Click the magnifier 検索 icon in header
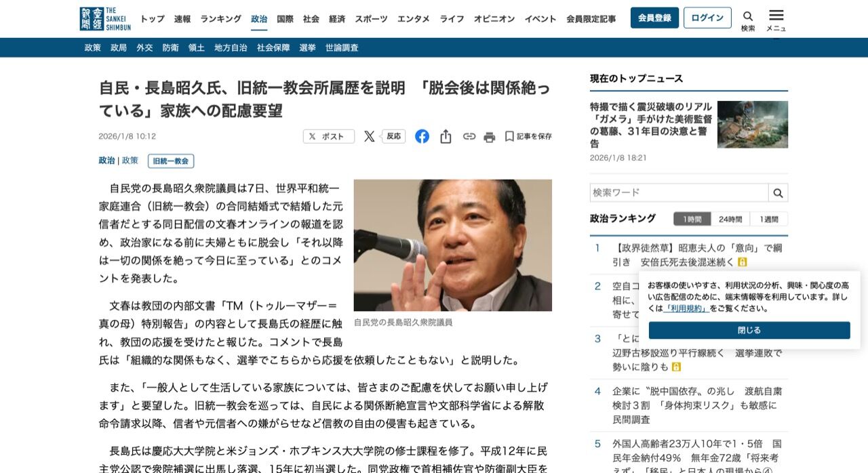Viewport: 868px width, 473px height. (x=748, y=16)
